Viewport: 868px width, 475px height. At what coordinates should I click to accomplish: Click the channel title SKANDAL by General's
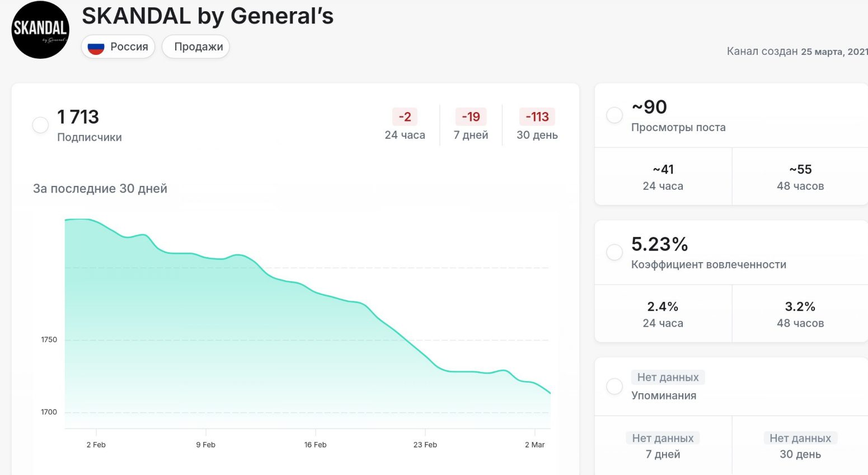coord(208,16)
